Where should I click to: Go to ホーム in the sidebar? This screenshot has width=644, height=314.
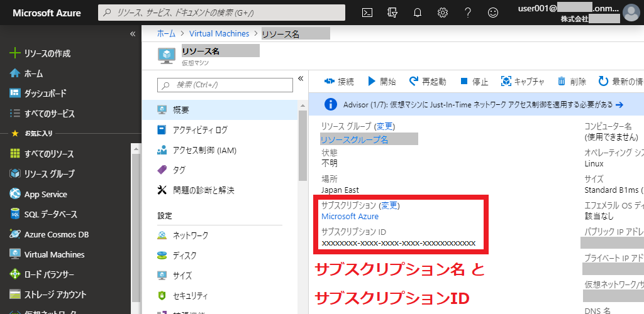point(26,73)
